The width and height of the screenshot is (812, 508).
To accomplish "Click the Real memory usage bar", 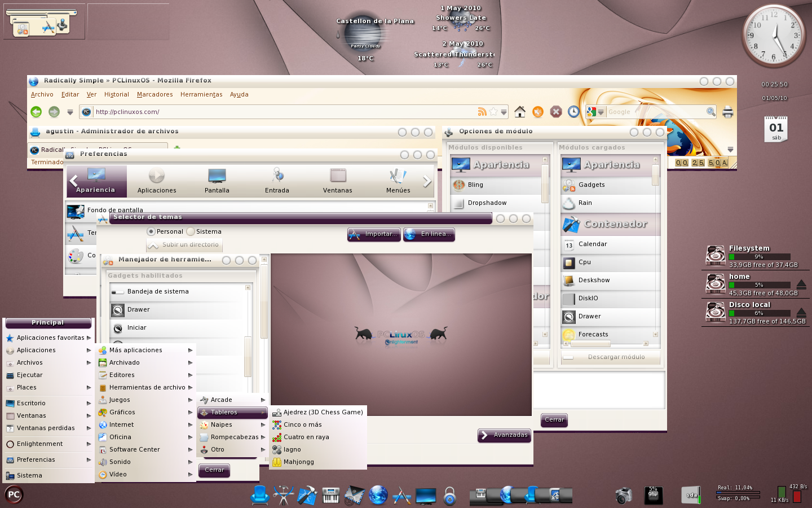I will click(x=738, y=493).
